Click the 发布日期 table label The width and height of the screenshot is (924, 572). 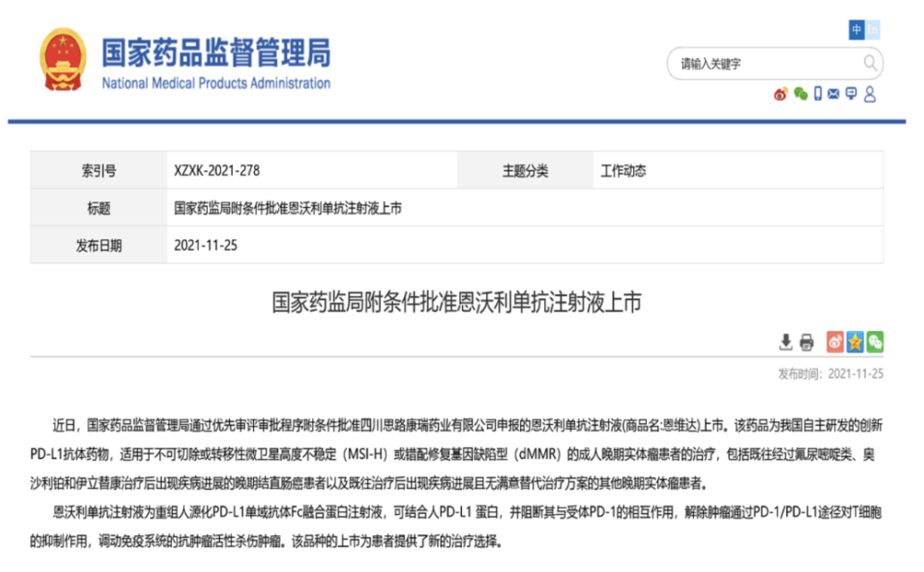tap(99, 246)
